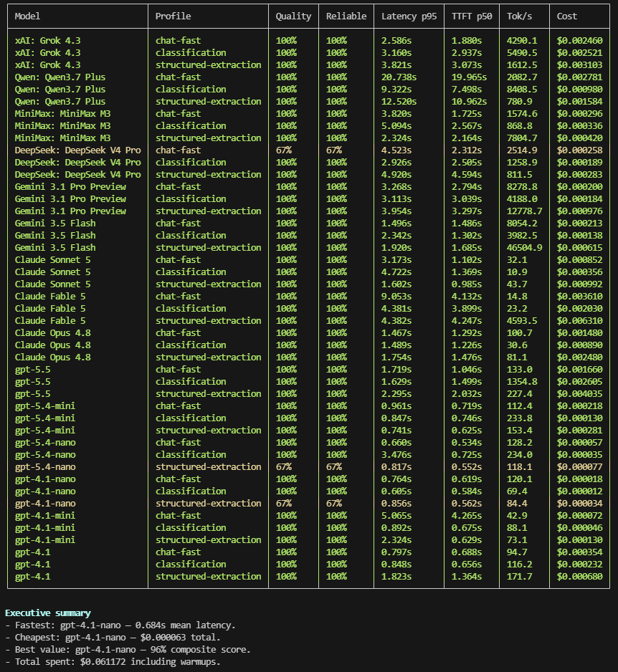The height and width of the screenshot is (672, 618).
Task: Click the cost "$0.003610"
Action: 579,297
